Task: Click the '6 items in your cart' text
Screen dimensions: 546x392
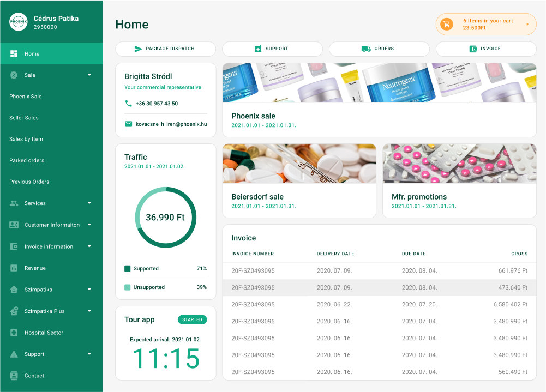Action: tap(488, 21)
